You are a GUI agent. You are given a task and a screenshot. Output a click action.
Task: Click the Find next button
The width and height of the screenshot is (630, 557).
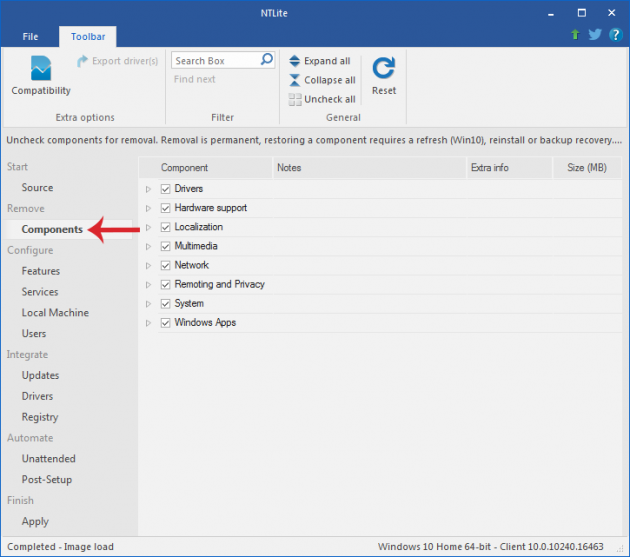click(x=194, y=80)
